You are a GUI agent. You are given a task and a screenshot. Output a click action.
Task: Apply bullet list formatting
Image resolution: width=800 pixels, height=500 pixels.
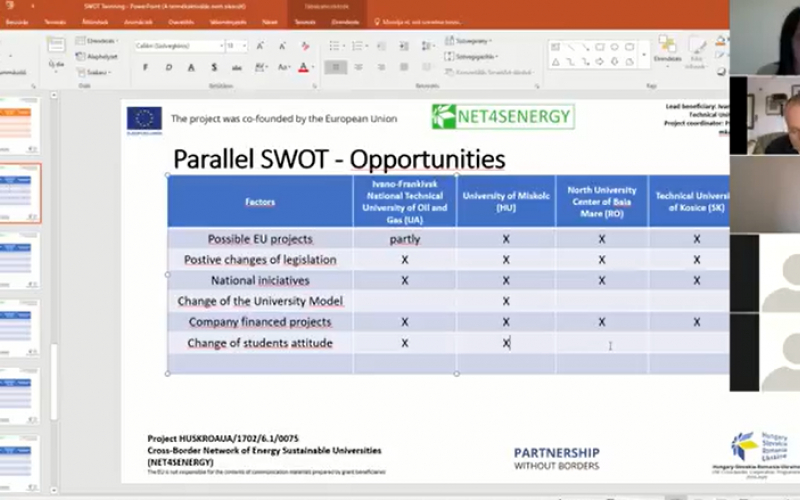[334, 46]
